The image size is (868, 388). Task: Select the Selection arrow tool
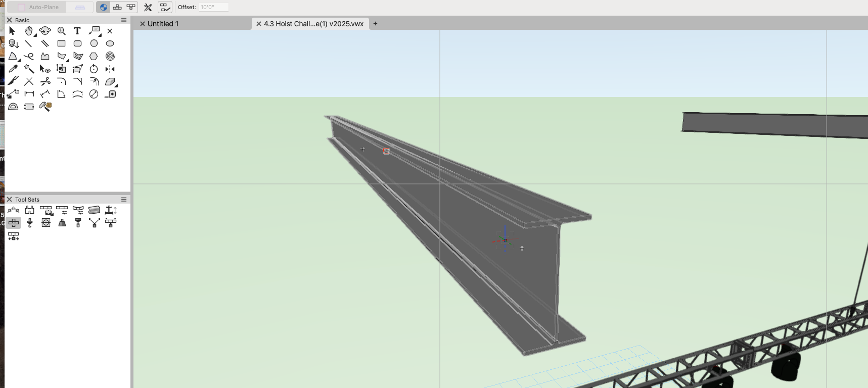(12, 31)
